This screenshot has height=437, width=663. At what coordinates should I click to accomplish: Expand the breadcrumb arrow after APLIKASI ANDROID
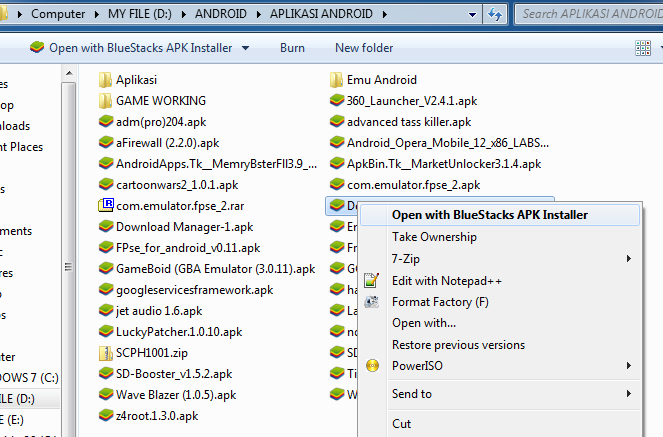pos(385,14)
